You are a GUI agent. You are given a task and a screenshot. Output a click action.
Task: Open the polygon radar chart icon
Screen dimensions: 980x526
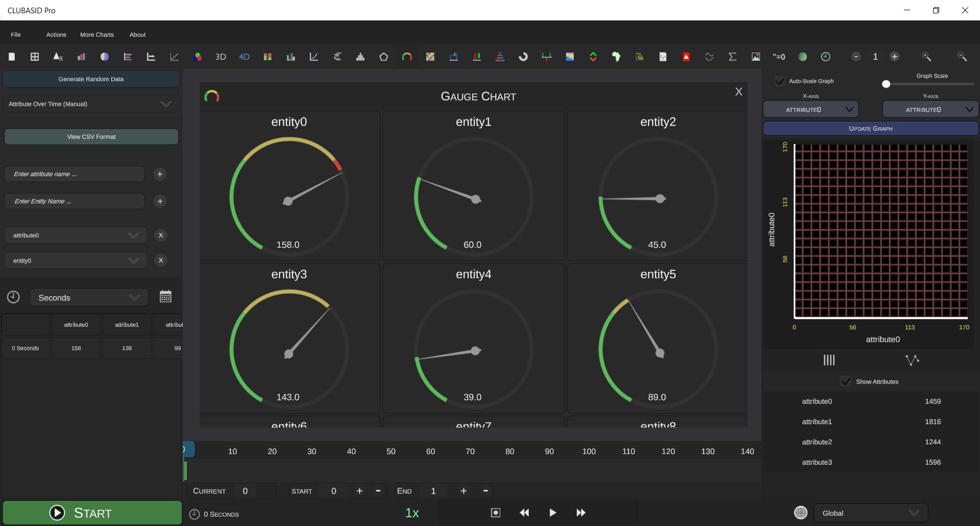click(x=383, y=57)
